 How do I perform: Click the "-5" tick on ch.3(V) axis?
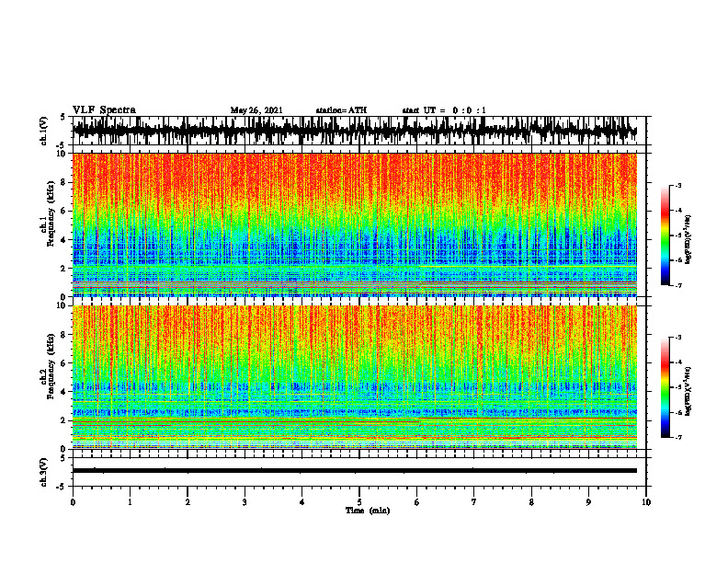62,487
